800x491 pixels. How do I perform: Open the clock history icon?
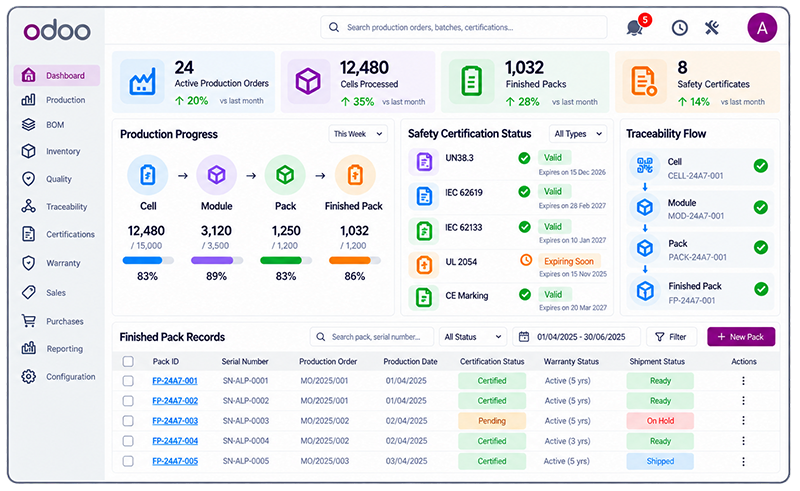pos(679,28)
